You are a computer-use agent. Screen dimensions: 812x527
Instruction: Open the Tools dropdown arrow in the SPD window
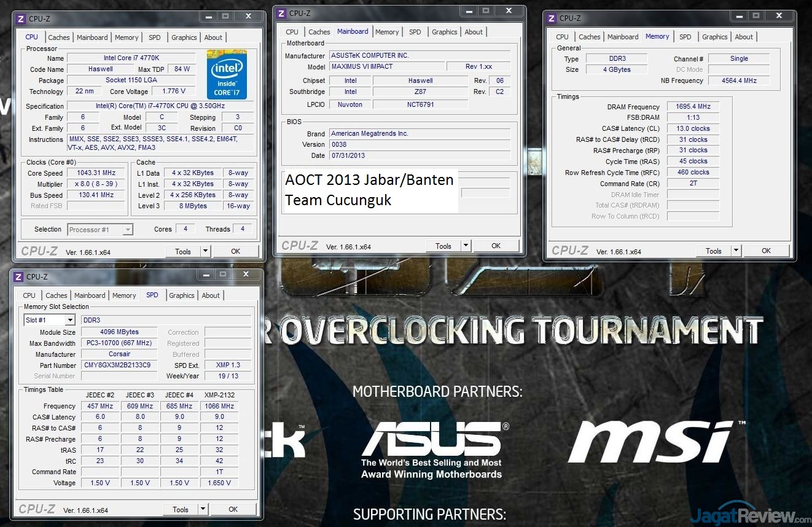[203, 509]
